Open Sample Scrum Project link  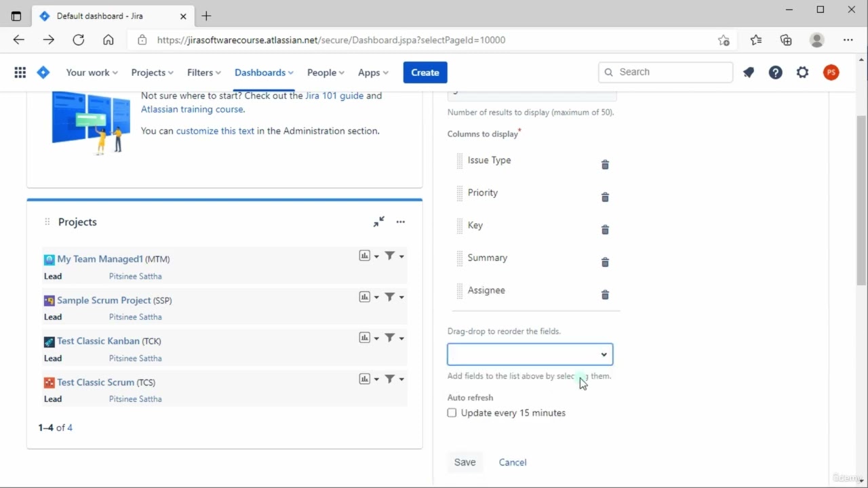click(104, 300)
